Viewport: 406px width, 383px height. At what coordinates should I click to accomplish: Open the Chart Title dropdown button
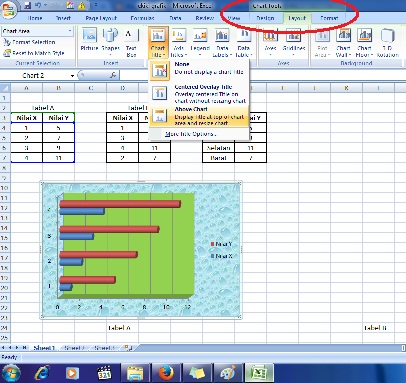(x=158, y=42)
